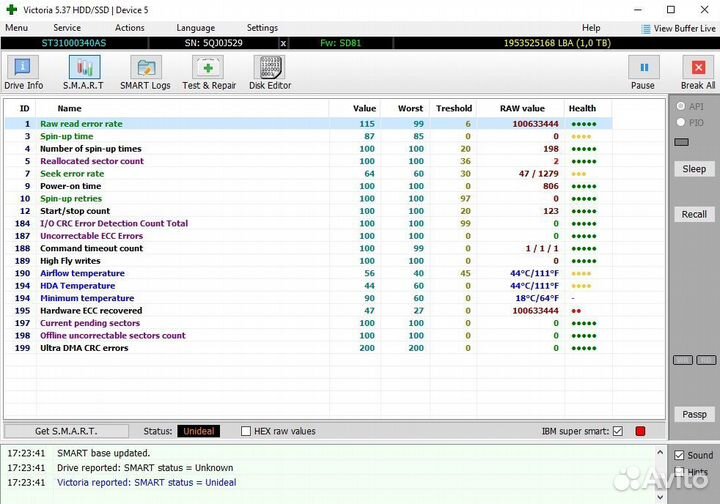Open View Buffer Live

677,28
